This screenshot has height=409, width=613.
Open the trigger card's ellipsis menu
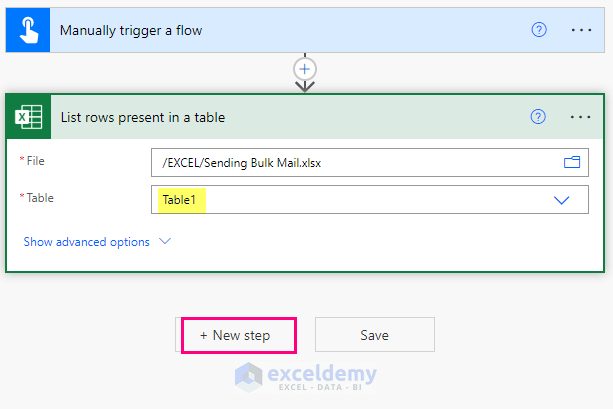581,30
